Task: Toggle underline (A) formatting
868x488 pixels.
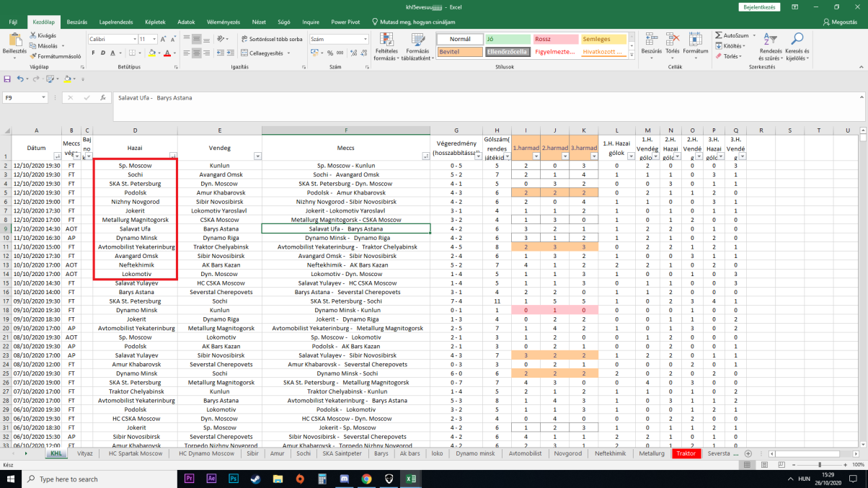Action: pos(113,53)
